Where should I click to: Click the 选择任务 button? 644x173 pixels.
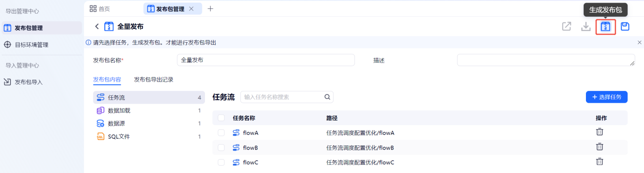[607, 97]
